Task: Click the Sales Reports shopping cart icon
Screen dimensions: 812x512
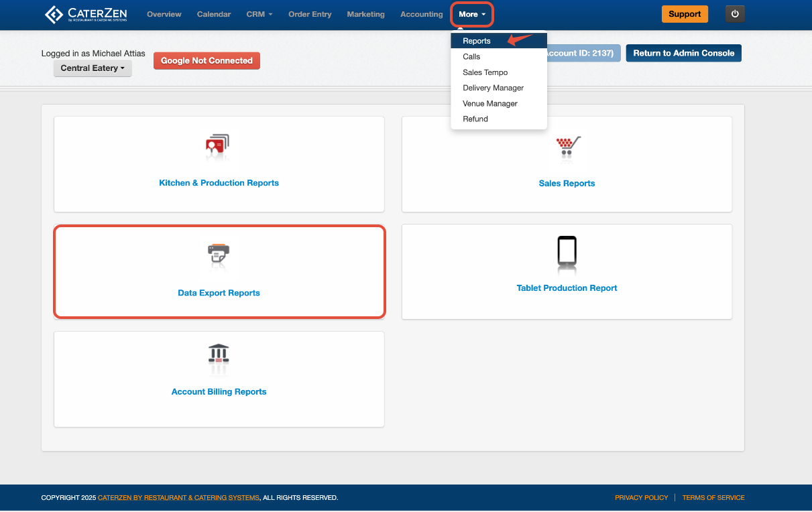Action: 567,147
